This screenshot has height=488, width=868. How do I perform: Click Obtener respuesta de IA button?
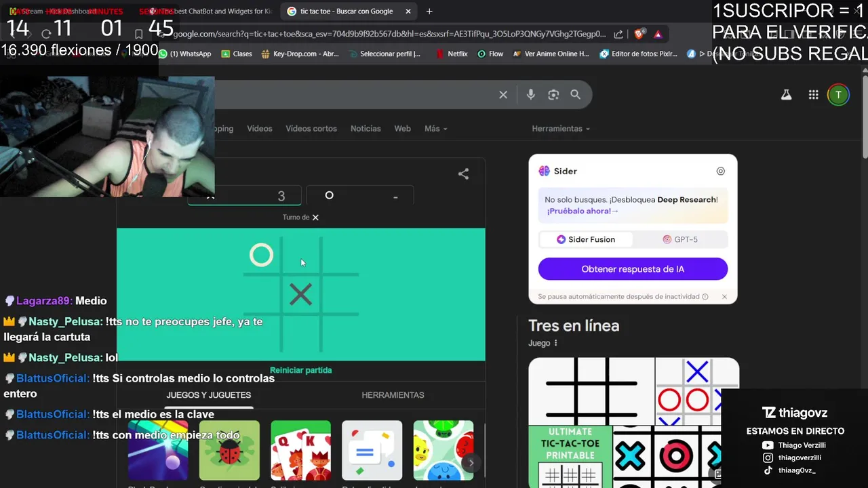coord(633,269)
